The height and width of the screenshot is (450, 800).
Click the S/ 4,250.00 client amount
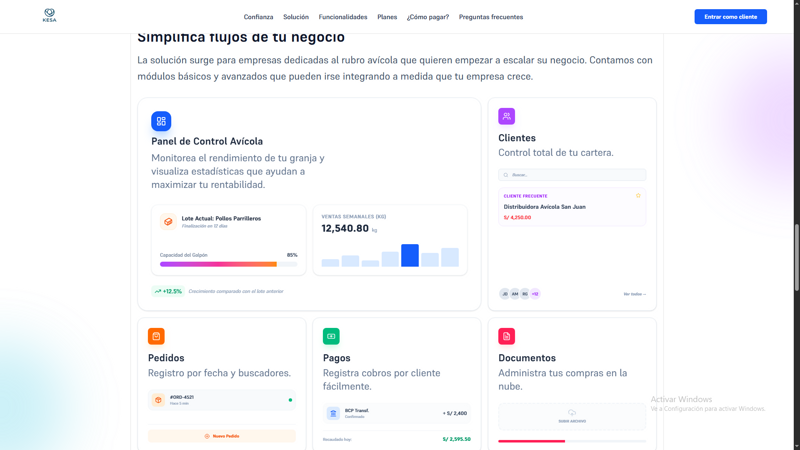click(x=517, y=217)
